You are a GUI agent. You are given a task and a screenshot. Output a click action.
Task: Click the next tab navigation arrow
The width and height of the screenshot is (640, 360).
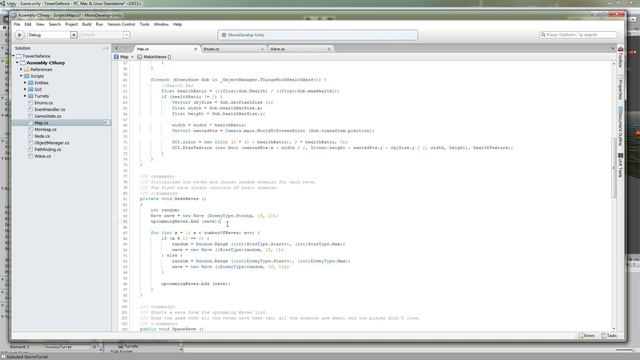[126, 49]
